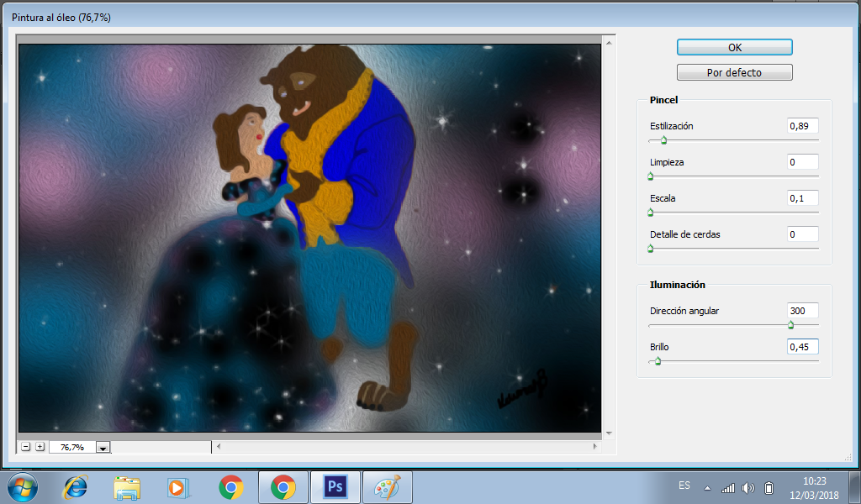Open the zoom percentage dropdown arrow
Image resolution: width=861 pixels, height=504 pixels.
(x=103, y=448)
